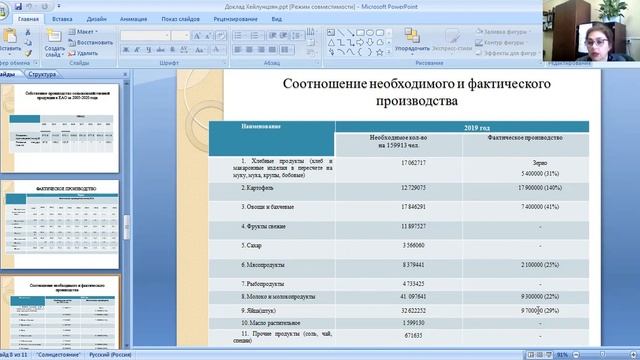Choose the straight line shape
The height and width of the screenshot is (360, 640).
coord(341,33)
